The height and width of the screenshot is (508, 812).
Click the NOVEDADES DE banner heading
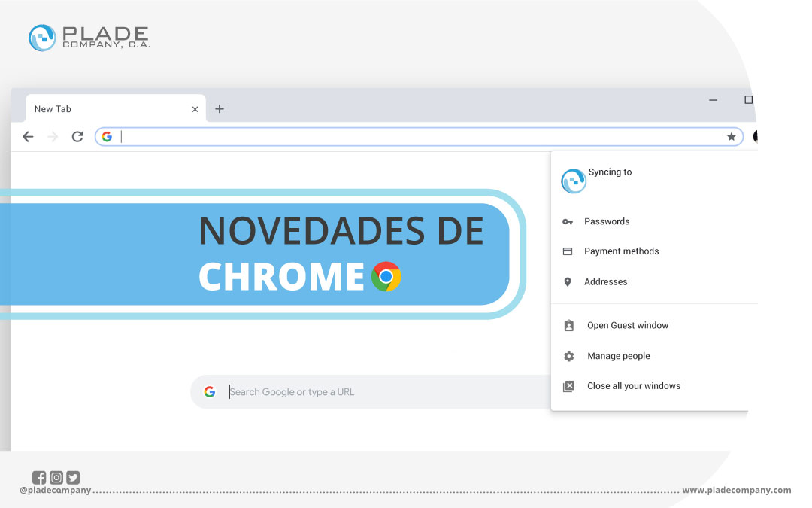pos(342,231)
